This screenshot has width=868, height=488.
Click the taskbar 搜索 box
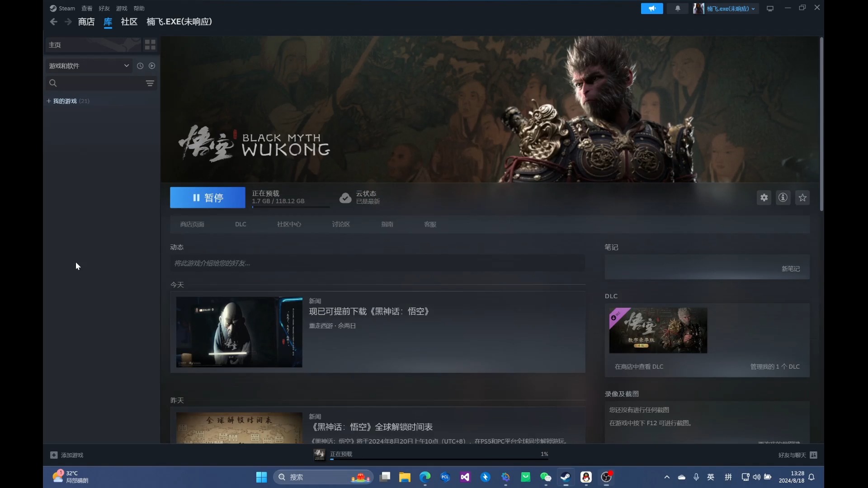click(323, 477)
